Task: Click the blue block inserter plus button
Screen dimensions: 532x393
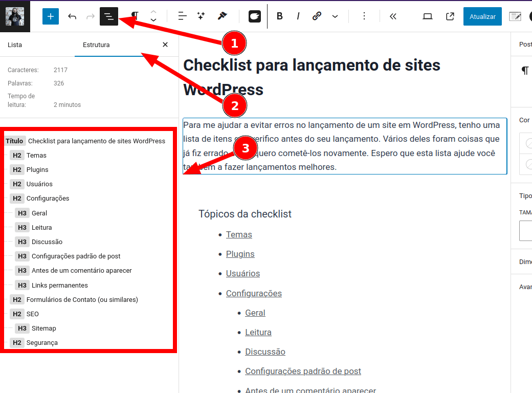Action: click(x=51, y=16)
